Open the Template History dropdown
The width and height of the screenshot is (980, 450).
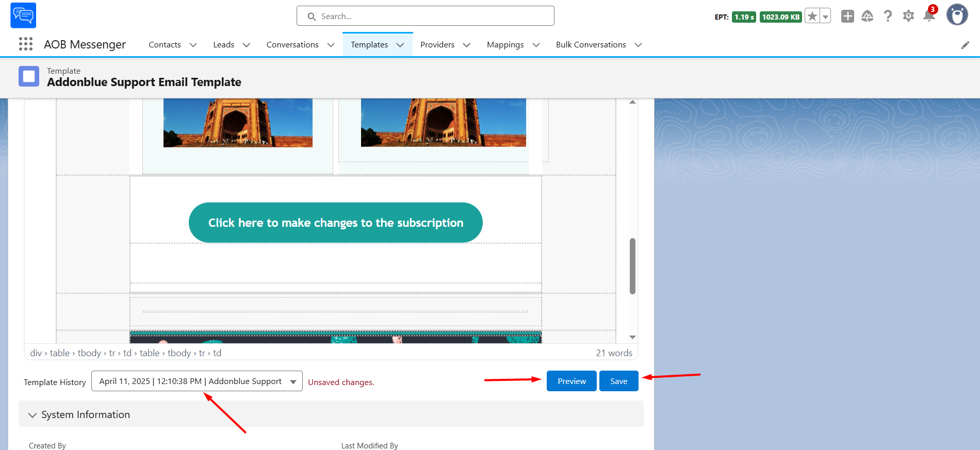(x=197, y=381)
